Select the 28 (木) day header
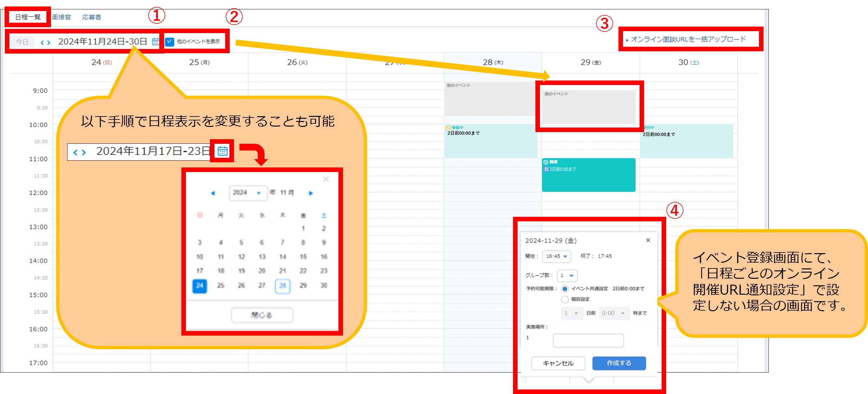 493,62
